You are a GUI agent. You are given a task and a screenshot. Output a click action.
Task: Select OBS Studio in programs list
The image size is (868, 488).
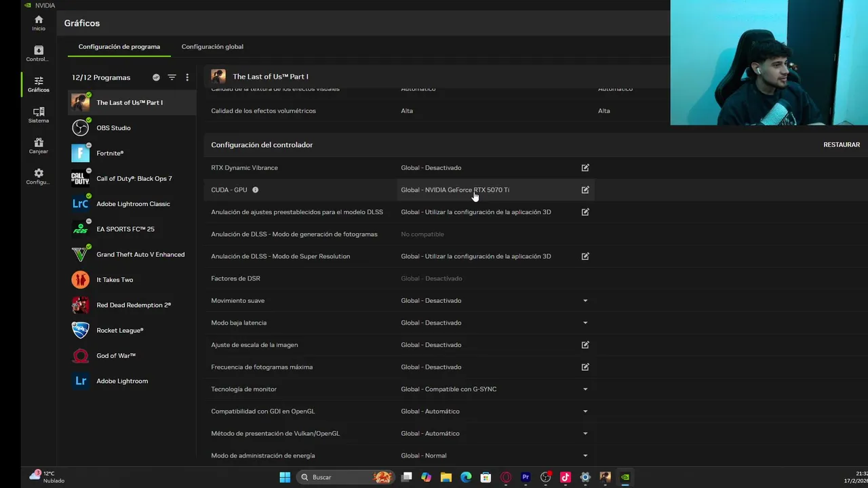[132, 127]
